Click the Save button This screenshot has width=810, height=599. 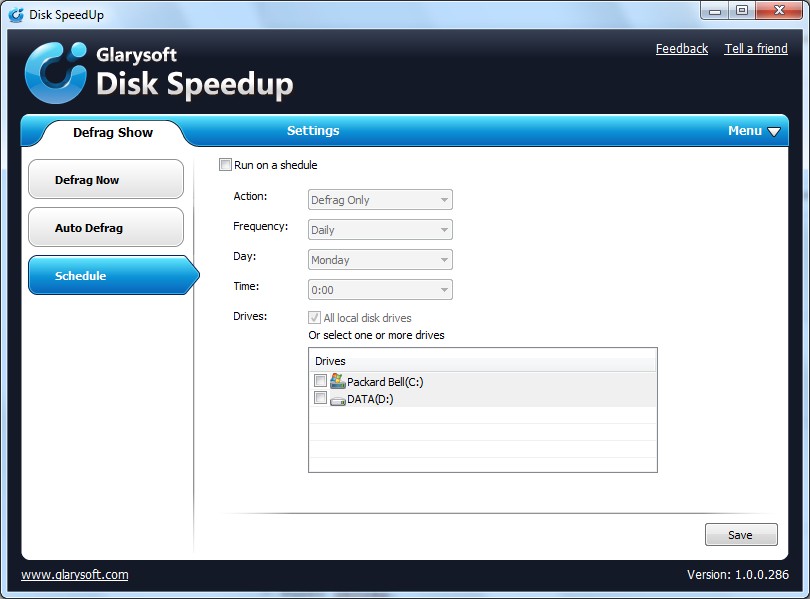[741, 534]
